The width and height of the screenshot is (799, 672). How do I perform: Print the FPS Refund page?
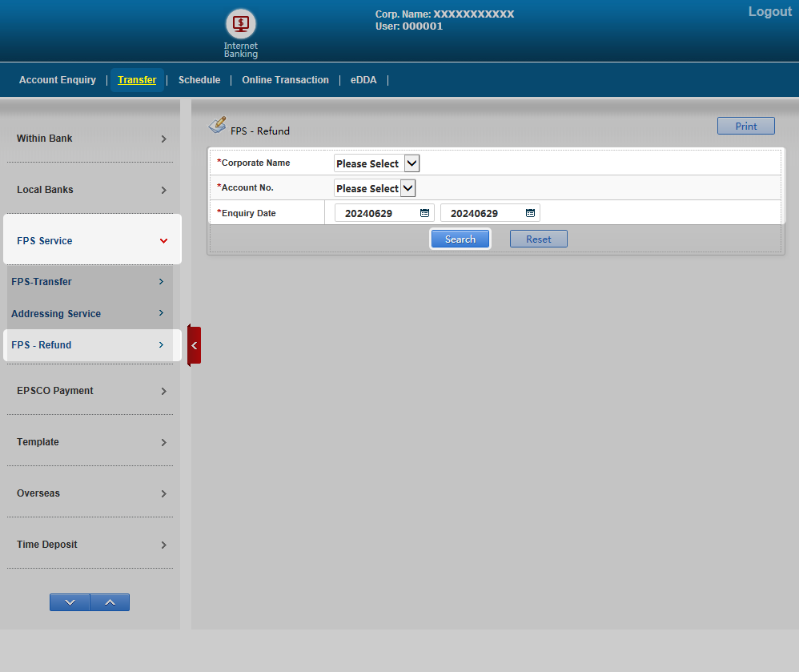tap(745, 126)
